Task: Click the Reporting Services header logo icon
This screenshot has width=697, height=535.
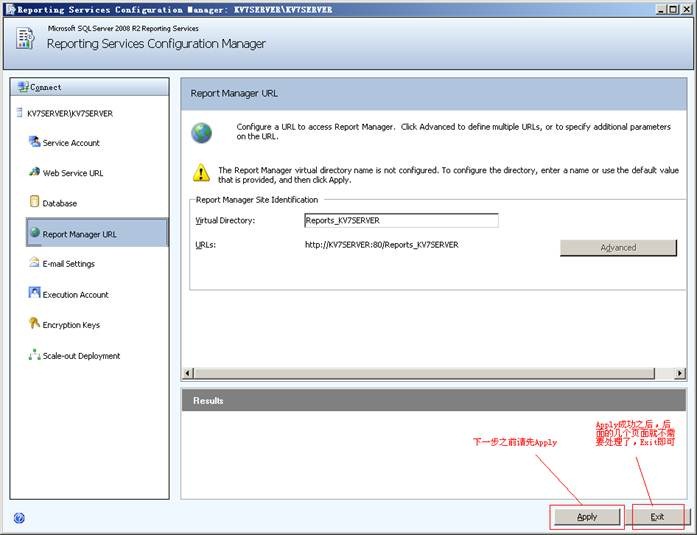Action: coord(25,38)
